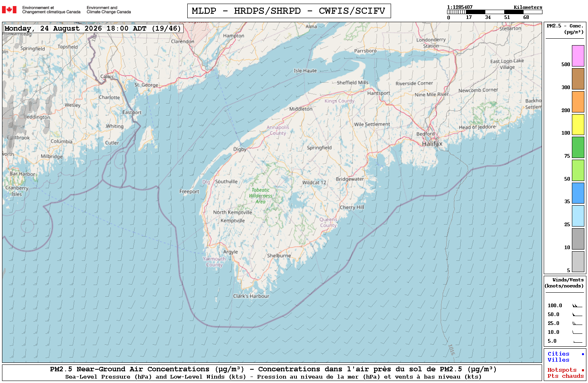Click the Southville map label
Screen dimensions: 588x383
[226, 182]
